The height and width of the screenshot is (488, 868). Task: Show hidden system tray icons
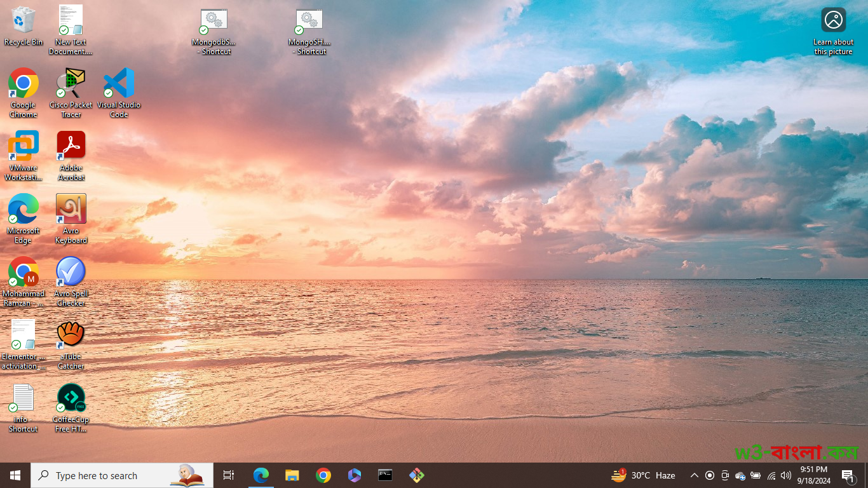click(x=694, y=475)
